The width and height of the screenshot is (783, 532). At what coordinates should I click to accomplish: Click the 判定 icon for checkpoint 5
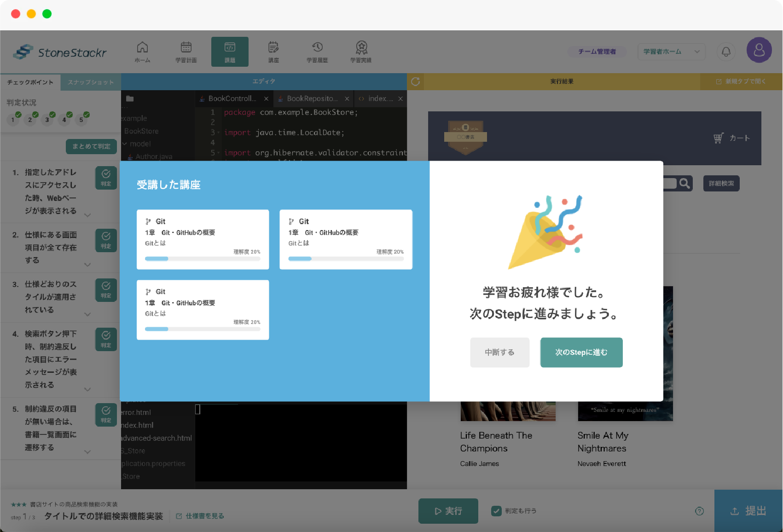106,415
